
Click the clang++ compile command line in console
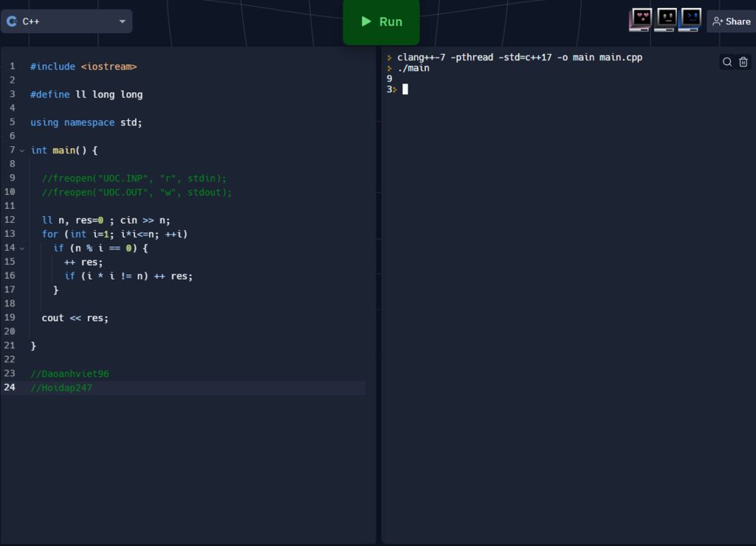pos(519,58)
